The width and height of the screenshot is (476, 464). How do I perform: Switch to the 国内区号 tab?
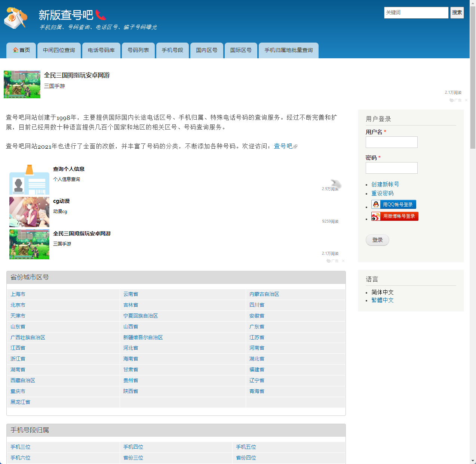click(206, 50)
